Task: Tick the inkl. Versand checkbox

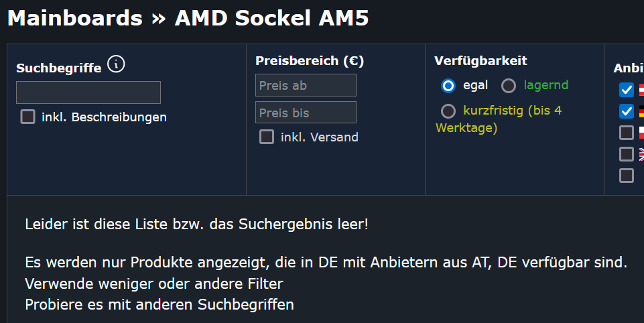Action: click(x=267, y=137)
